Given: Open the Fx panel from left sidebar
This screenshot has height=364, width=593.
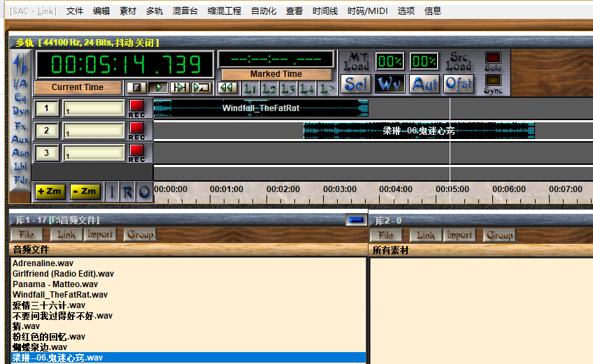Looking at the screenshot, I should (21, 126).
